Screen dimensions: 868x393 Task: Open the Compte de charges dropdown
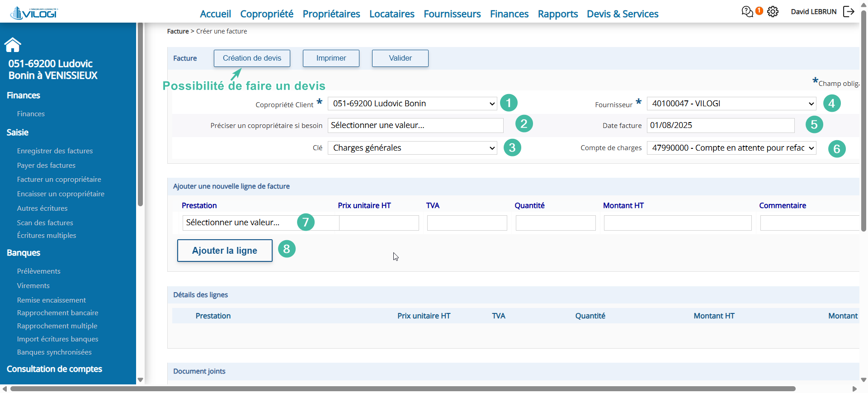pos(731,148)
